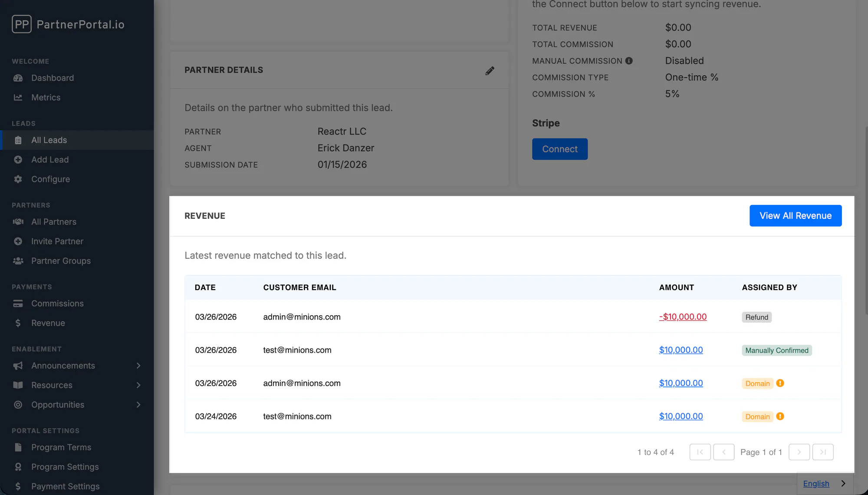This screenshot has height=495, width=868.
Task: Click the Erick Danzer agent name
Action: pos(345,148)
